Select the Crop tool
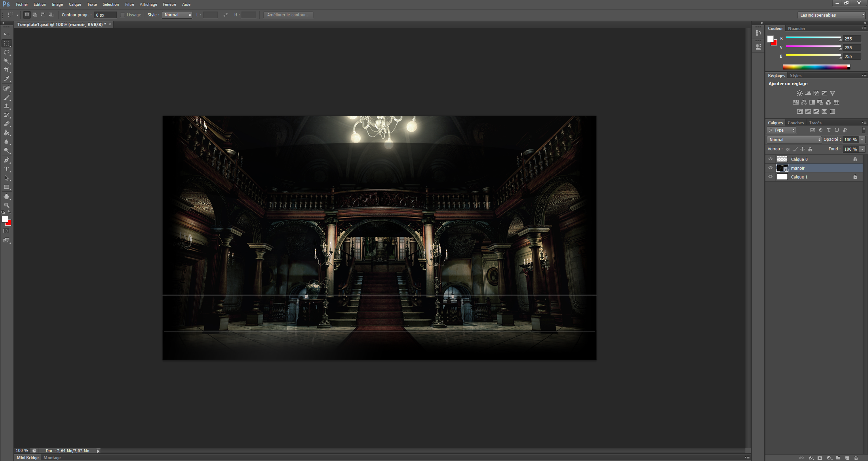This screenshot has height=461, width=868. [7, 70]
